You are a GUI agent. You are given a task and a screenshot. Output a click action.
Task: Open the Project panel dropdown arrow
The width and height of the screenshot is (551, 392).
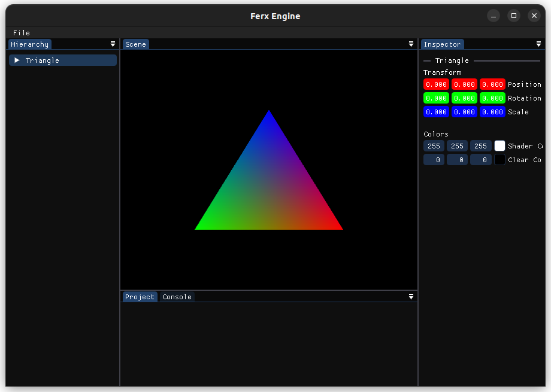pos(411,297)
